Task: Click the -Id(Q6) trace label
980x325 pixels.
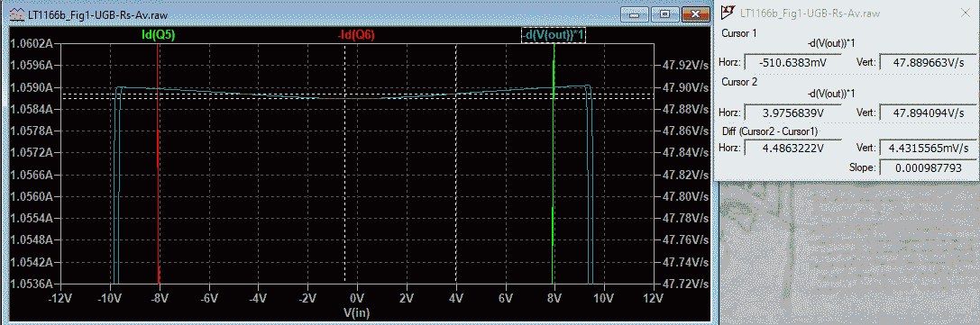Action: [355, 35]
